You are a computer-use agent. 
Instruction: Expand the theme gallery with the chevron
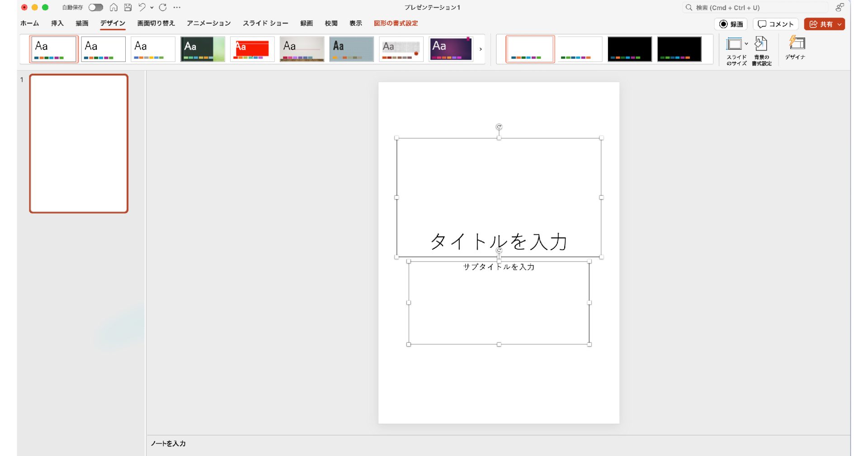[x=480, y=49]
